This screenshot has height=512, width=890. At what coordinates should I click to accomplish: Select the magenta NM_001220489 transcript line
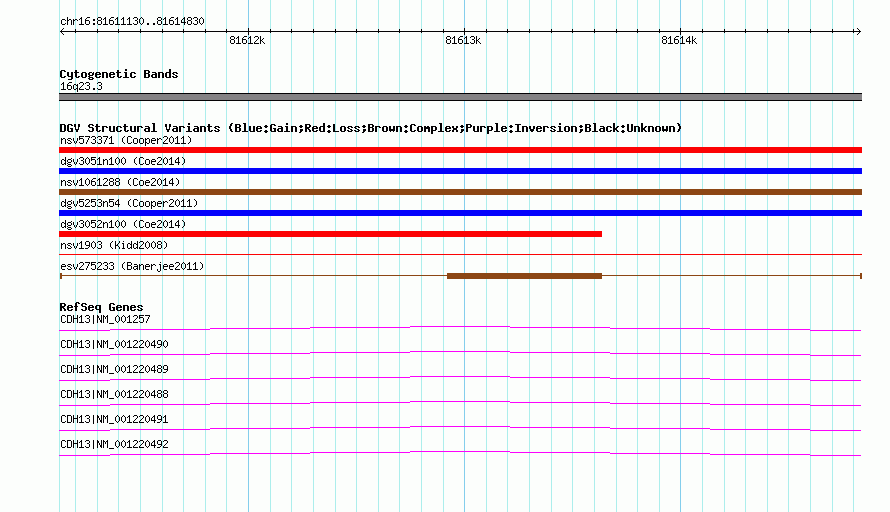point(460,378)
